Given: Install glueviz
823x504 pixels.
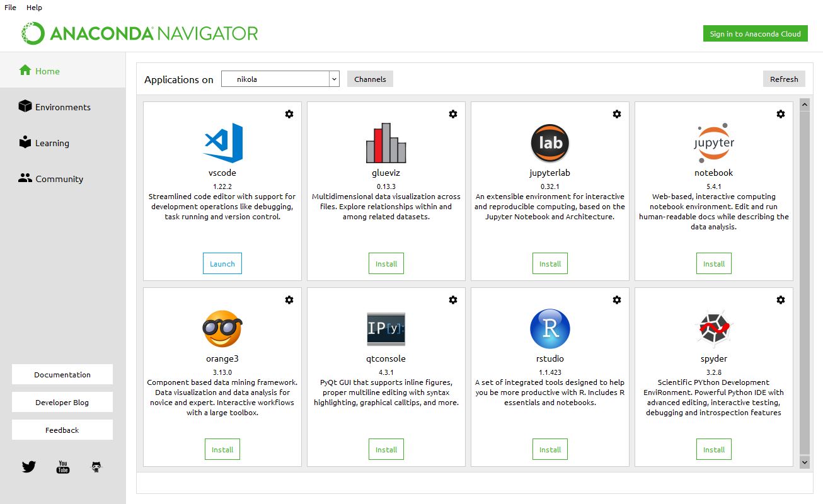Looking at the screenshot, I should [386, 263].
